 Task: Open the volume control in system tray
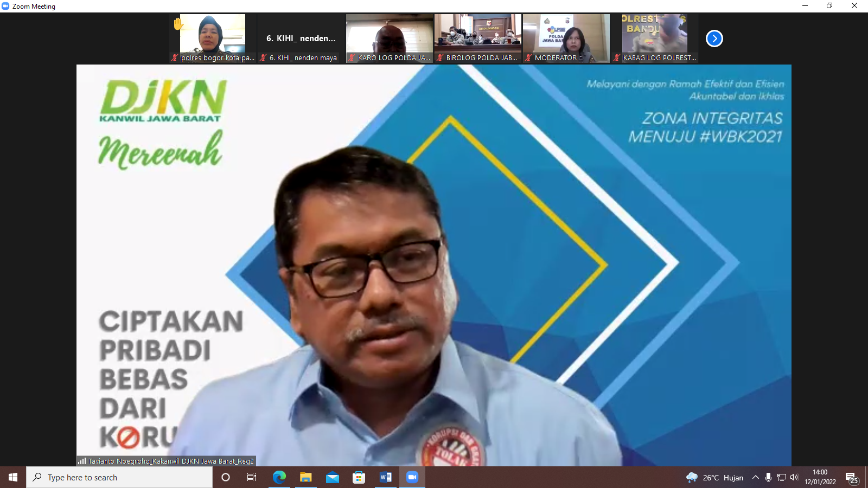coord(794,477)
